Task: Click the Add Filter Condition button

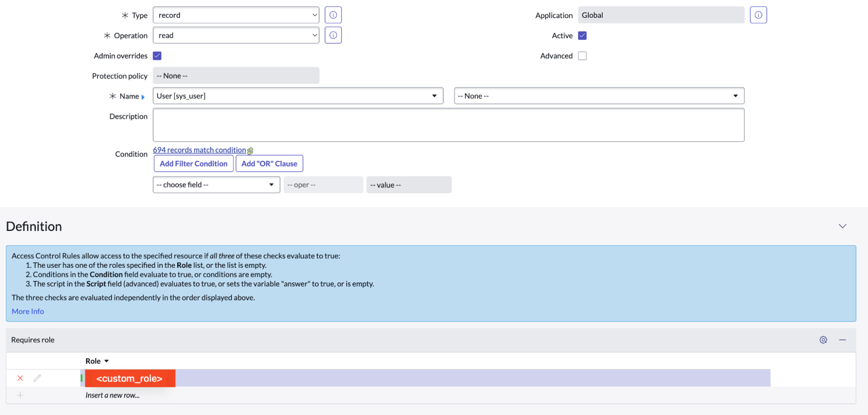Action: [193, 164]
